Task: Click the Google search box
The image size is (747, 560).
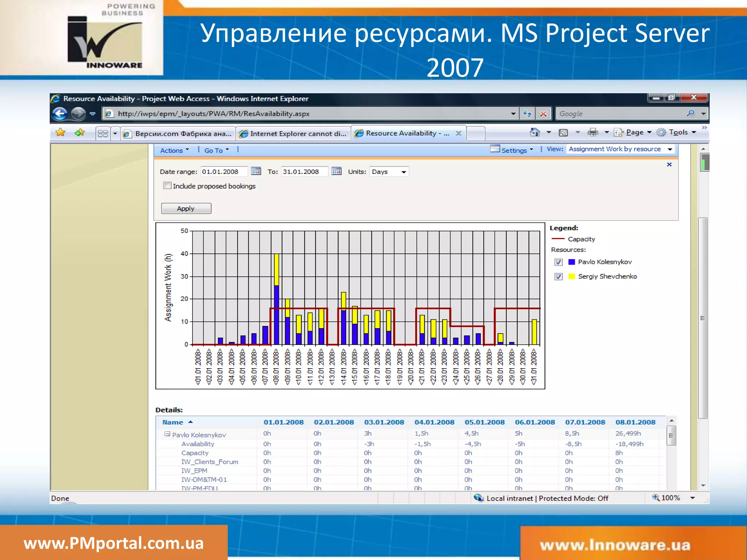Action: 620,114
